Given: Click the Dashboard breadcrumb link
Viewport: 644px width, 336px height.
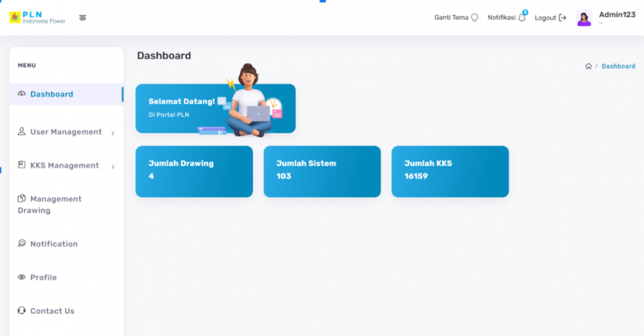Looking at the screenshot, I should [x=618, y=66].
